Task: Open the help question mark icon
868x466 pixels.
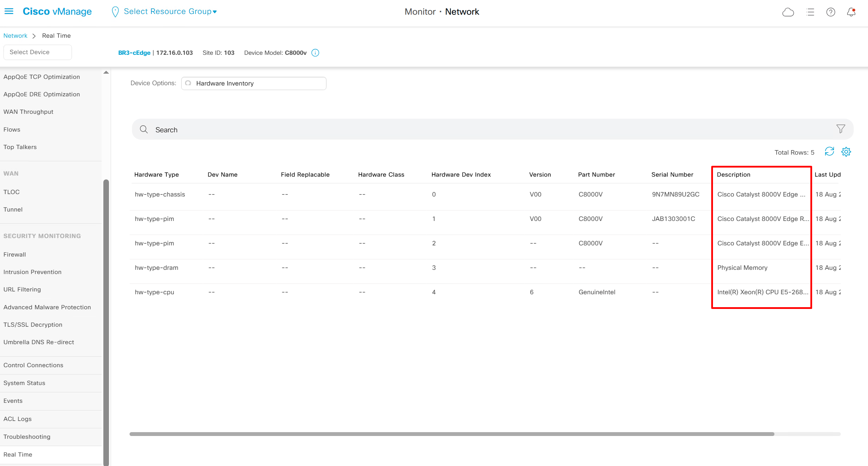Action: [x=831, y=12]
